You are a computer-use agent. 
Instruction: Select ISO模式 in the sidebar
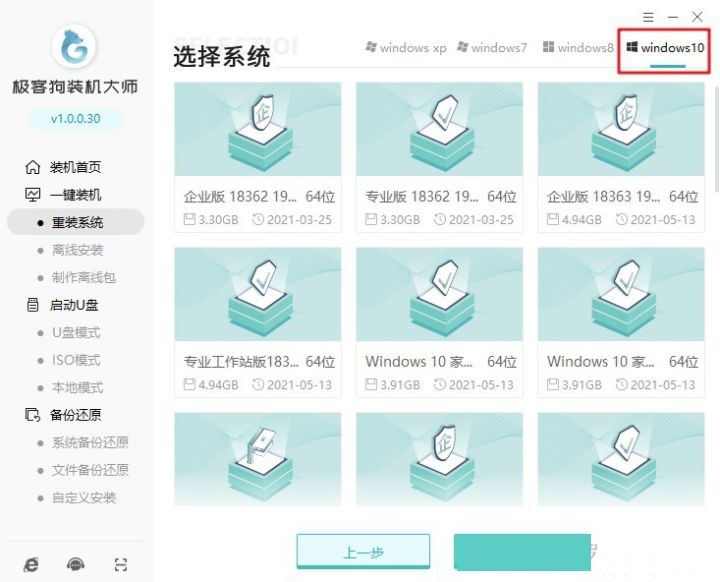[x=77, y=360]
